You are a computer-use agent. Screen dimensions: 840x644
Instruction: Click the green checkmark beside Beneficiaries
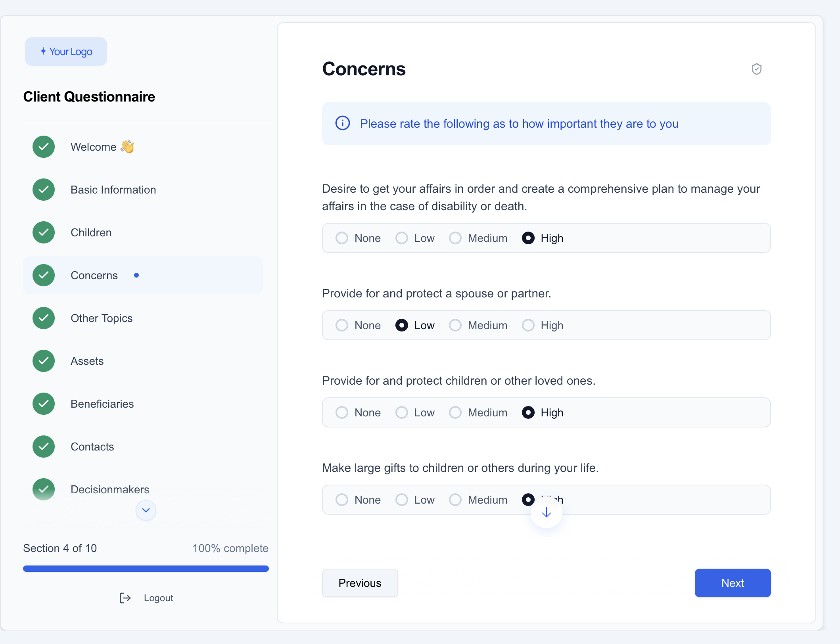(x=44, y=404)
